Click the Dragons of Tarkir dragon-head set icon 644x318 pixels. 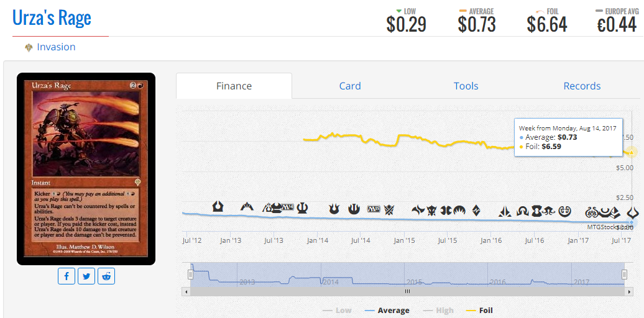coord(431,211)
